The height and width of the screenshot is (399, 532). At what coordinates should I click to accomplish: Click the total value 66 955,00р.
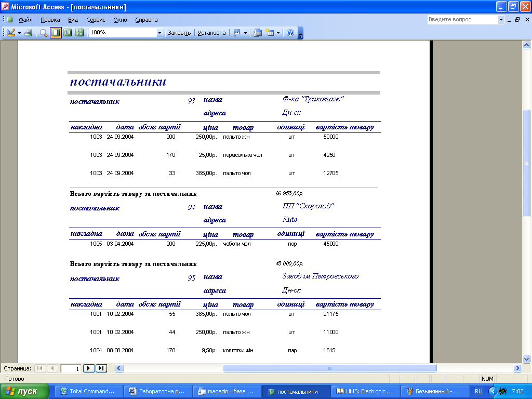coord(289,193)
